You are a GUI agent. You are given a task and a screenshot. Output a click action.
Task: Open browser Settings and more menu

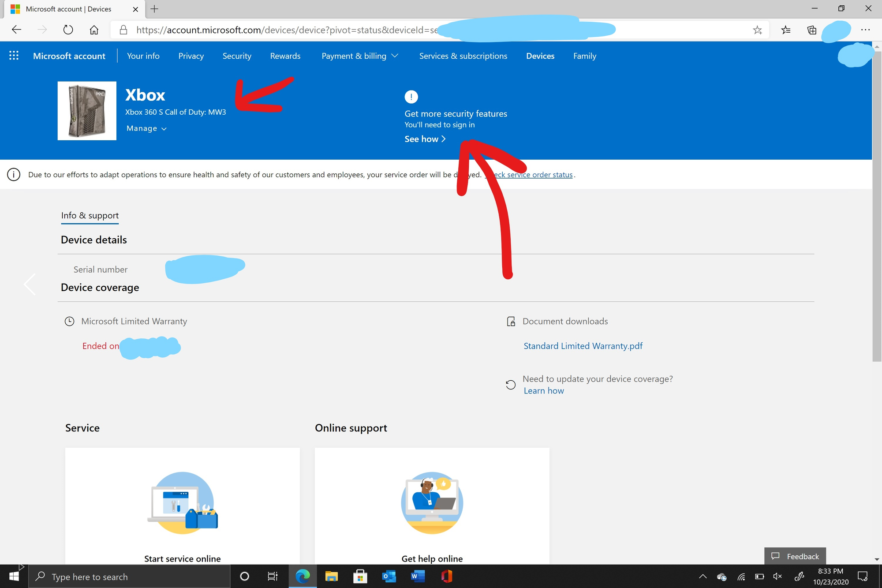865,30
